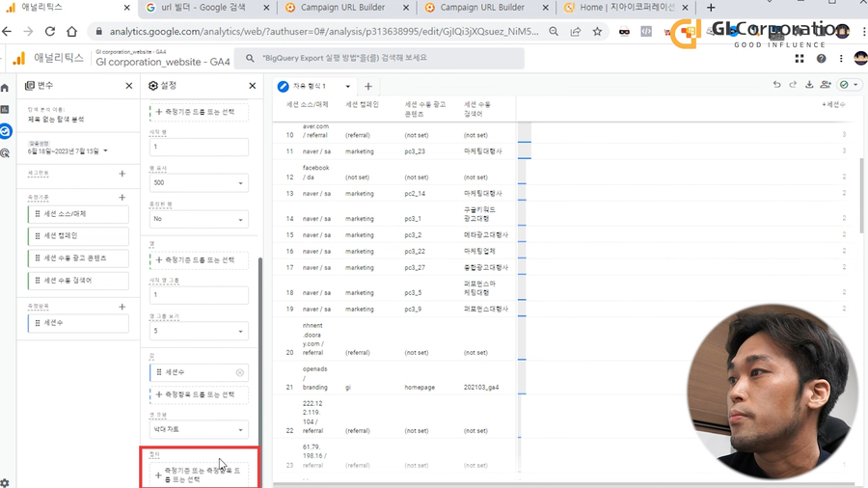The width and height of the screenshot is (868, 488).
Task: Open the more options menu in header
Action: 841,59
